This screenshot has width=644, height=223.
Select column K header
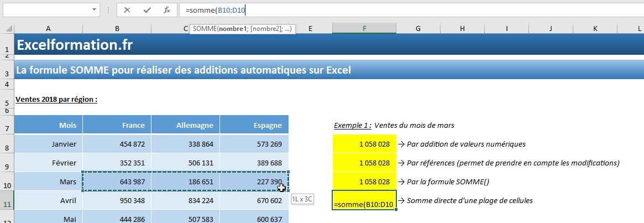point(595,28)
